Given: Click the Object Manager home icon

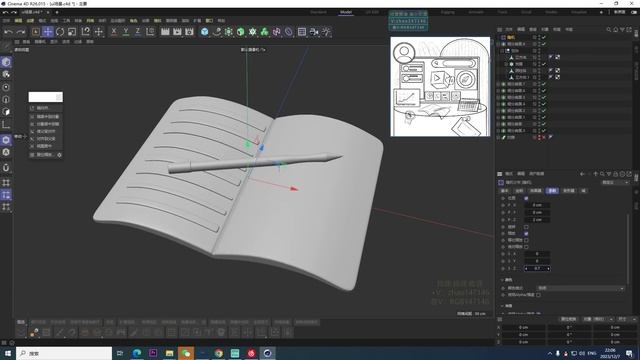Looking at the screenshot, I should coord(616,29).
